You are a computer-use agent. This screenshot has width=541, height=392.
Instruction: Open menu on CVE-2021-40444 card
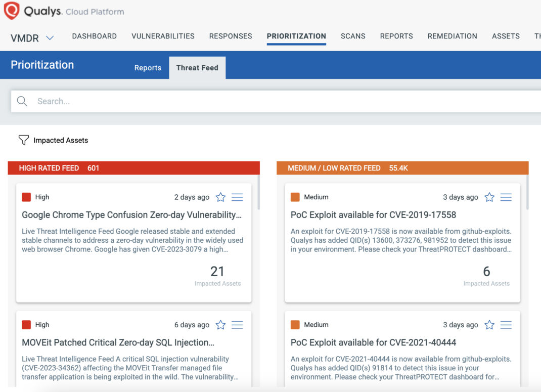click(506, 325)
